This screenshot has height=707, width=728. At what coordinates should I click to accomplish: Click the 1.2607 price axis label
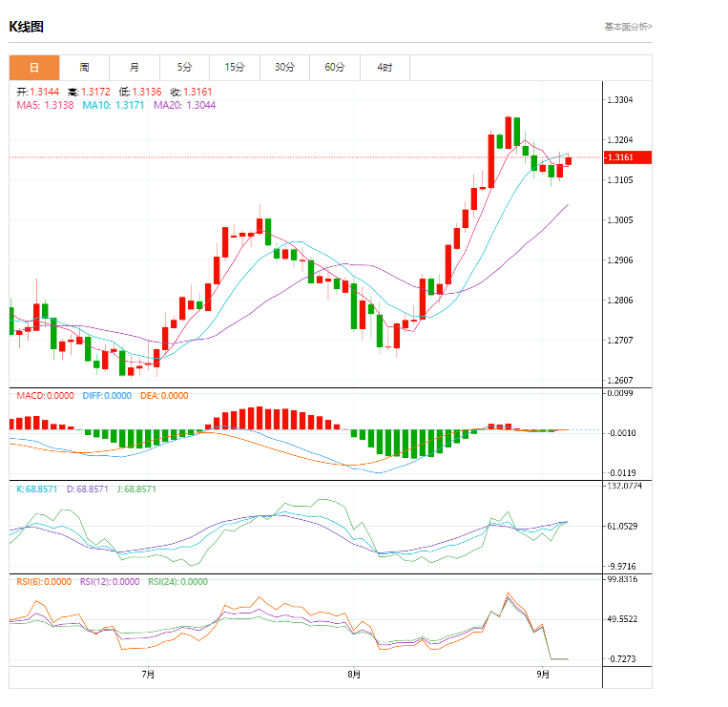[x=620, y=381]
